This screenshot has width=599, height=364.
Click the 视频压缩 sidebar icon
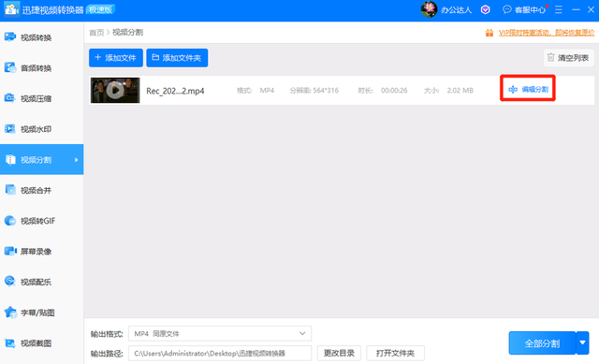pyautogui.click(x=10, y=98)
